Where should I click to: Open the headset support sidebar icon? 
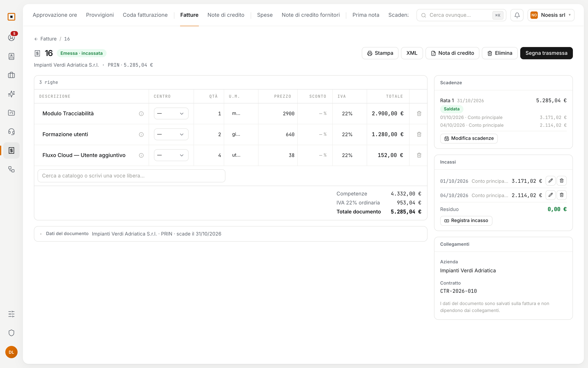pyautogui.click(x=11, y=132)
